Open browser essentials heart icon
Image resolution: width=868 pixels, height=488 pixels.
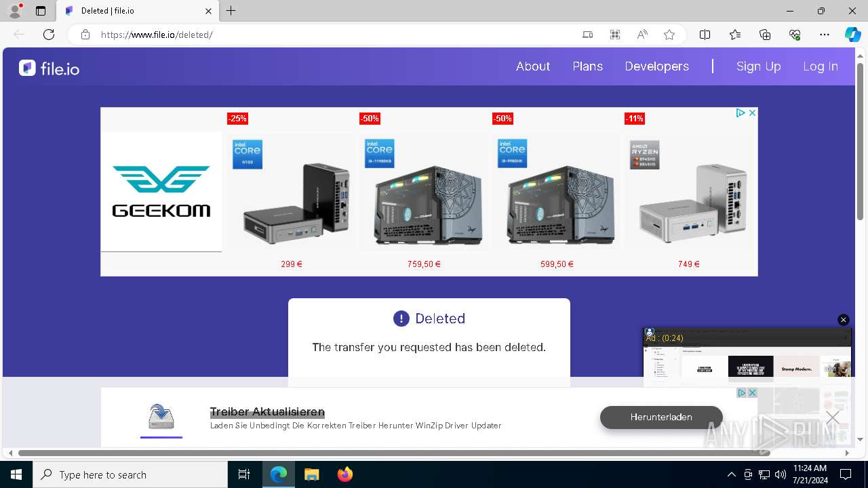[x=795, y=35]
